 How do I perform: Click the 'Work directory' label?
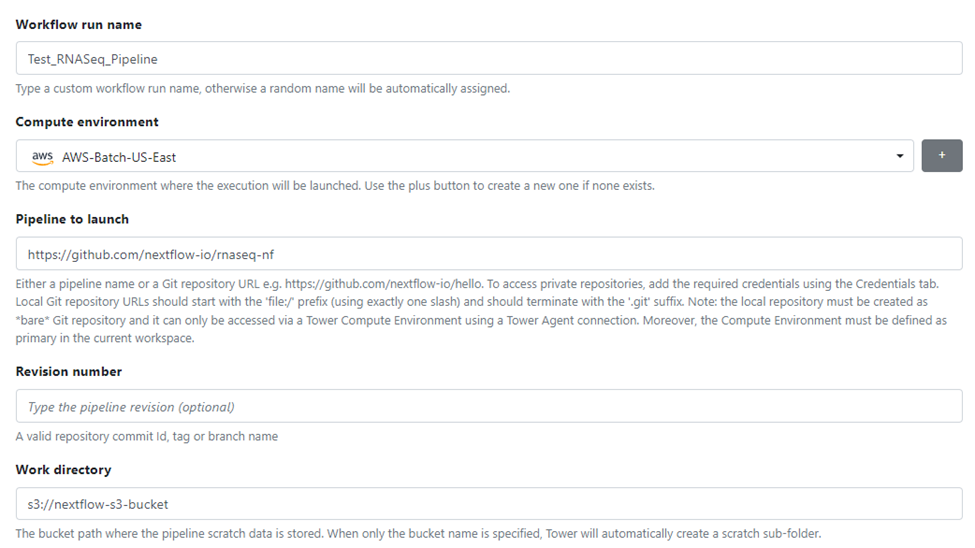pos(63,469)
